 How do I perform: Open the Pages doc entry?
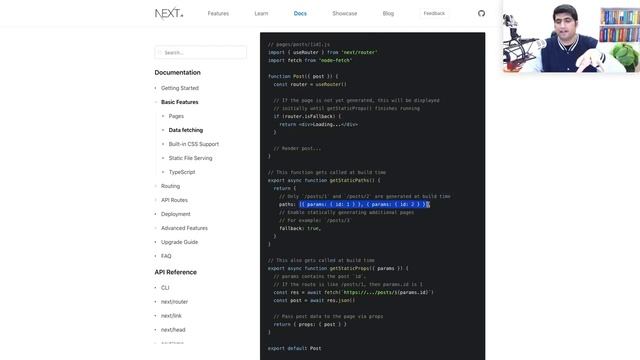click(176, 116)
